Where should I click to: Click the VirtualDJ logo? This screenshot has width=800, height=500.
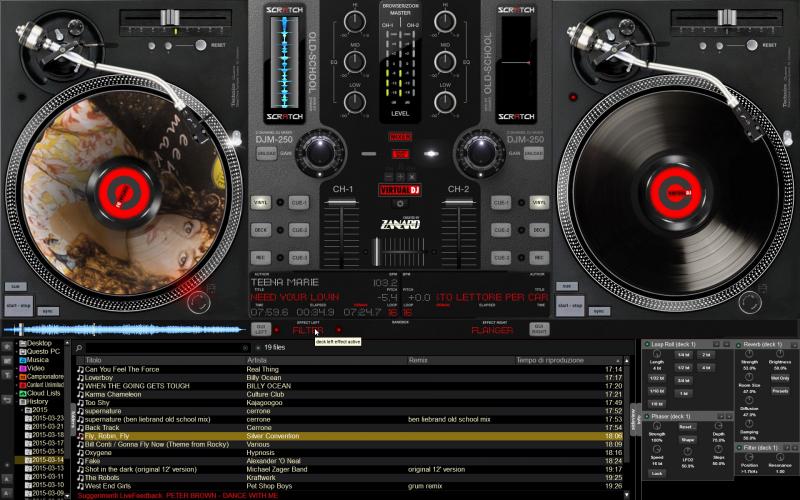coord(400,190)
